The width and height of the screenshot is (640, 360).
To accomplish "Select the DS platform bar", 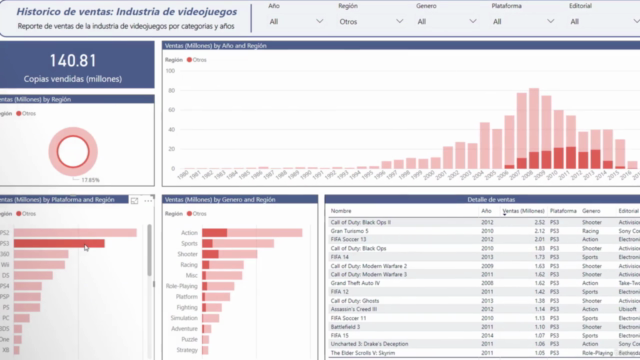I will click(33, 276).
